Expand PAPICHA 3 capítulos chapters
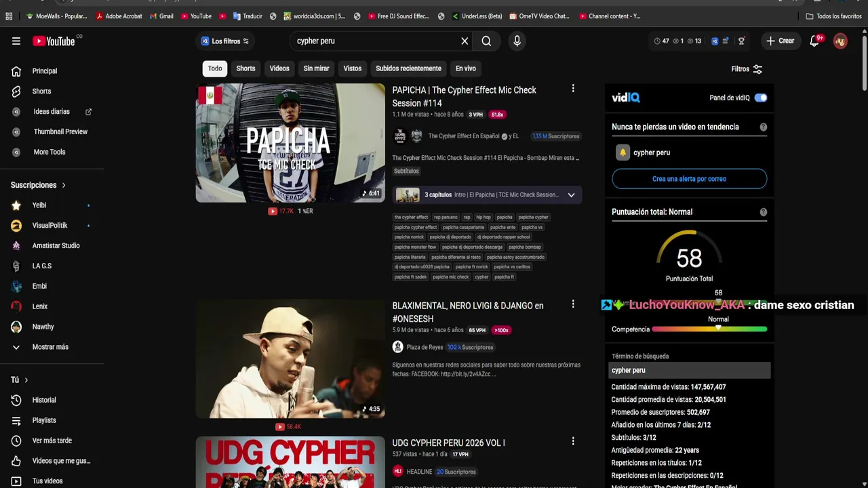Viewport: 868px width, 488px height. (x=487, y=195)
